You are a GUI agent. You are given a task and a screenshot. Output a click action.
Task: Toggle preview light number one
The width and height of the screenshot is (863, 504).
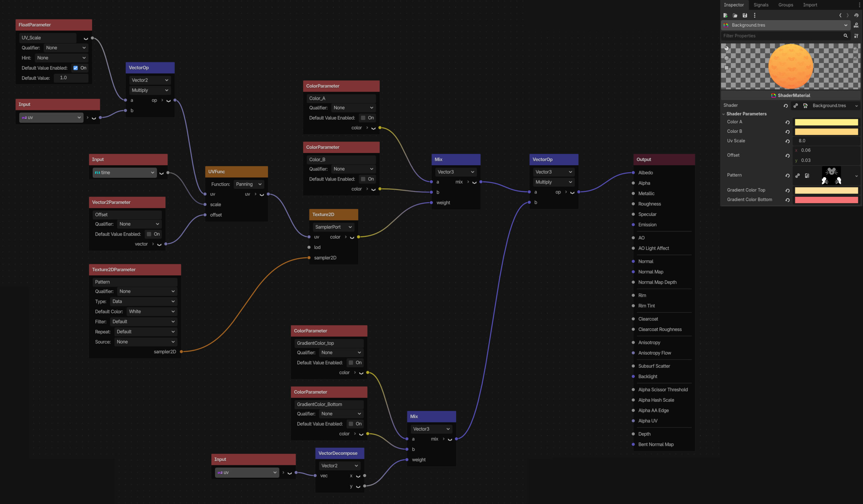855,49
